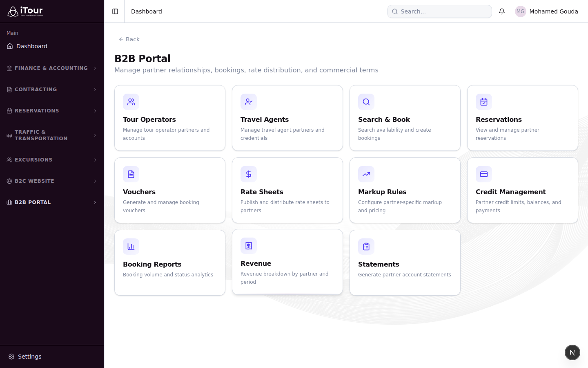Screen dimensions: 588x368
Task: Select Excursions menu label
Action: tap(33, 160)
